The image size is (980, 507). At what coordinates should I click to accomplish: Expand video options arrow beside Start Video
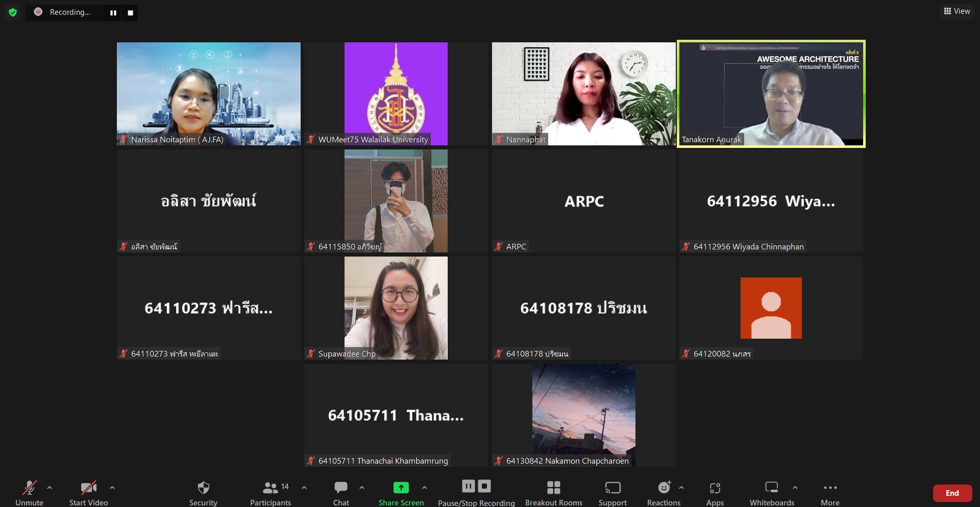pyautogui.click(x=112, y=488)
